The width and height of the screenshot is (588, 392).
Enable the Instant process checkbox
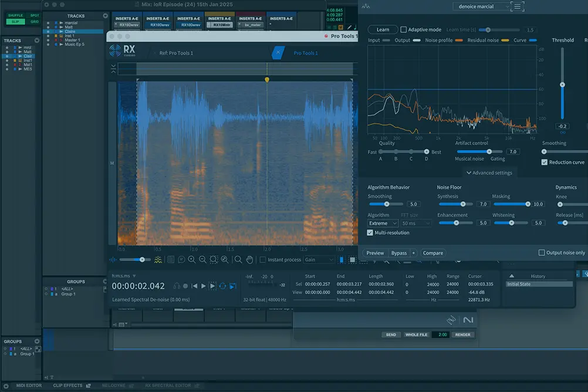point(263,259)
